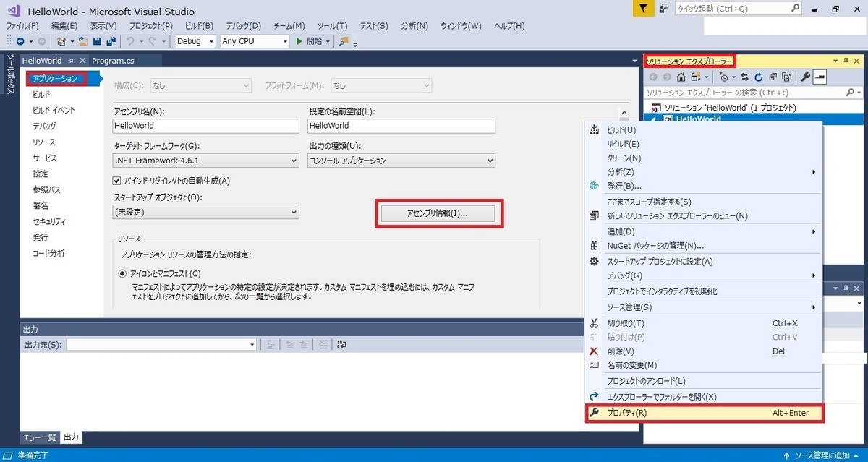
Task: Choose エクスプローラーでフォルダーを開く(X)
Action: pyautogui.click(x=703, y=396)
